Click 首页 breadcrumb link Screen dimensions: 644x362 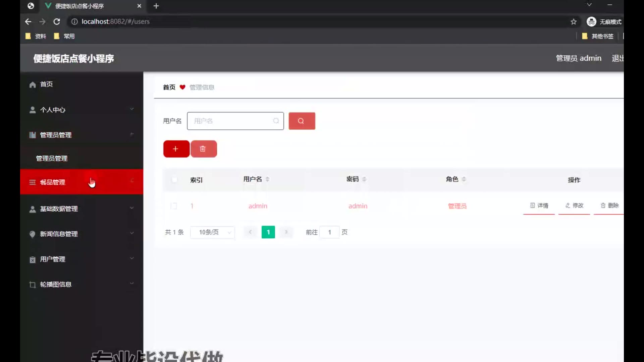click(169, 87)
